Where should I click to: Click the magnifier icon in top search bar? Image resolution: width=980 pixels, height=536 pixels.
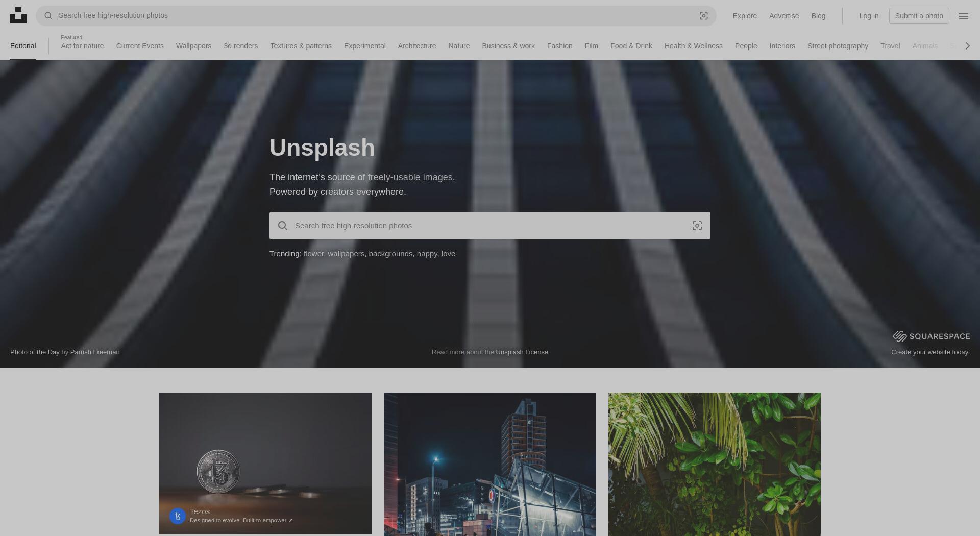tap(48, 16)
